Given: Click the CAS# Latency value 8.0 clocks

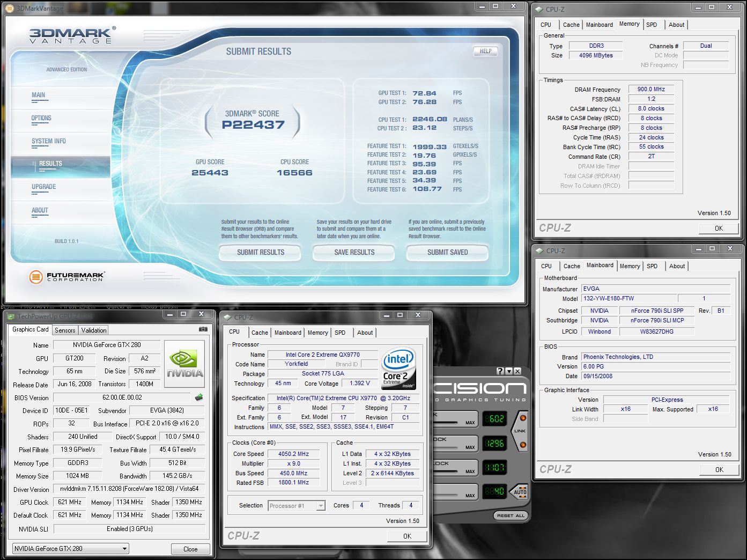Looking at the screenshot, I should 651,108.
